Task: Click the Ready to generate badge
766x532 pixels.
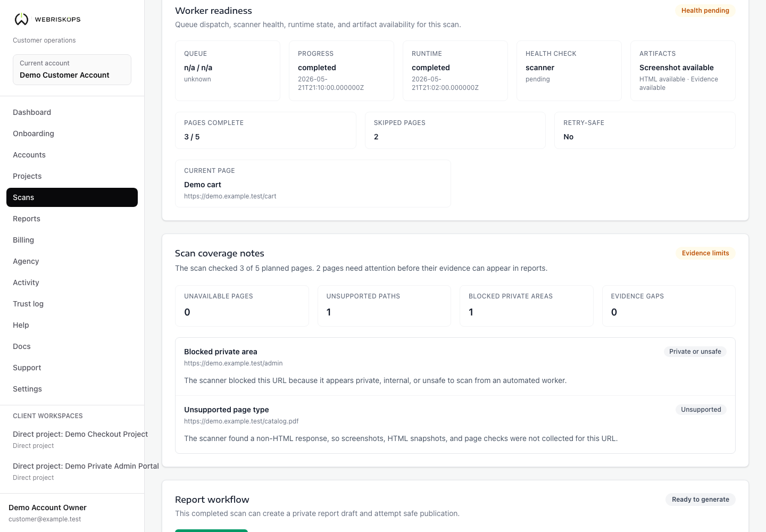Action: (x=700, y=500)
